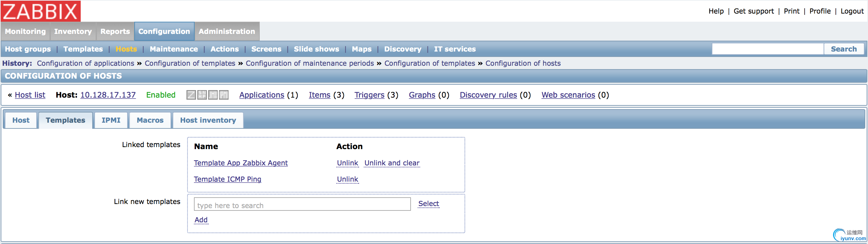Select the Configuration menu
This screenshot has height=244, width=868.
(x=164, y=32)
